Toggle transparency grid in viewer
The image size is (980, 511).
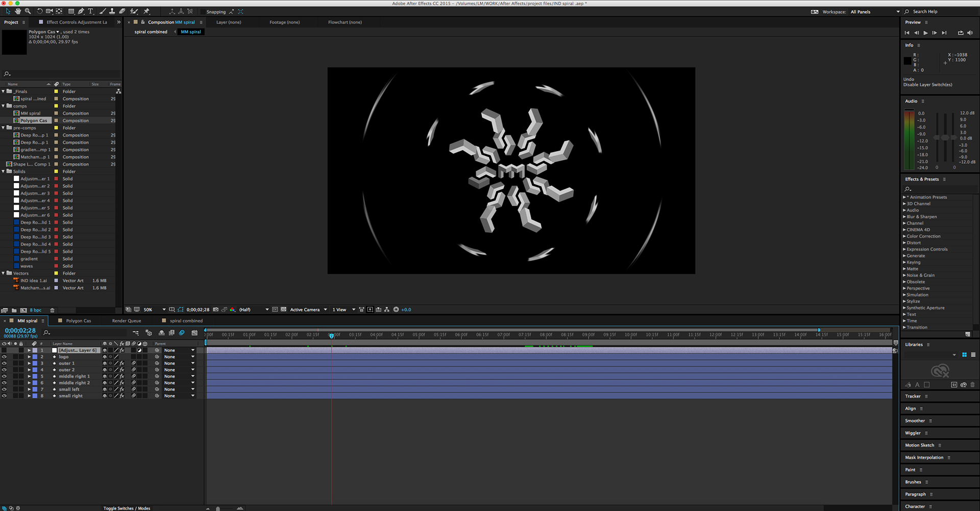pyautogui.click(x=283, y=310)
